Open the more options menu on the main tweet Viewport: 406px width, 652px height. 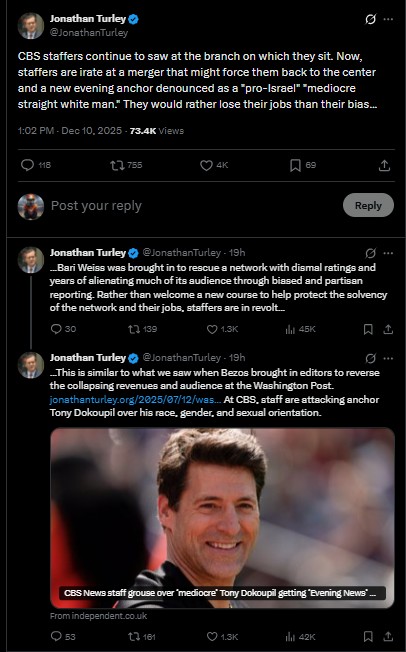click(x=388, y=19)
